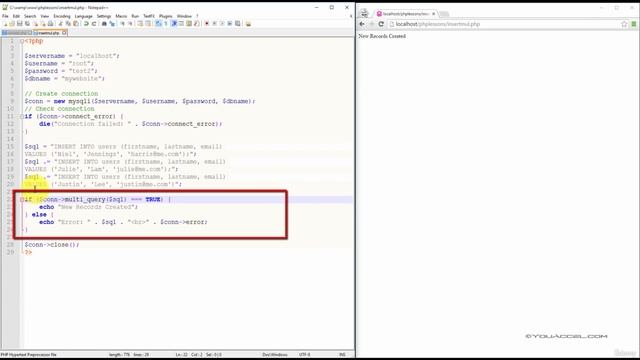The image size is (640, 360).
Task: Click the Paste toolbar icon
Action: point(76,24)
